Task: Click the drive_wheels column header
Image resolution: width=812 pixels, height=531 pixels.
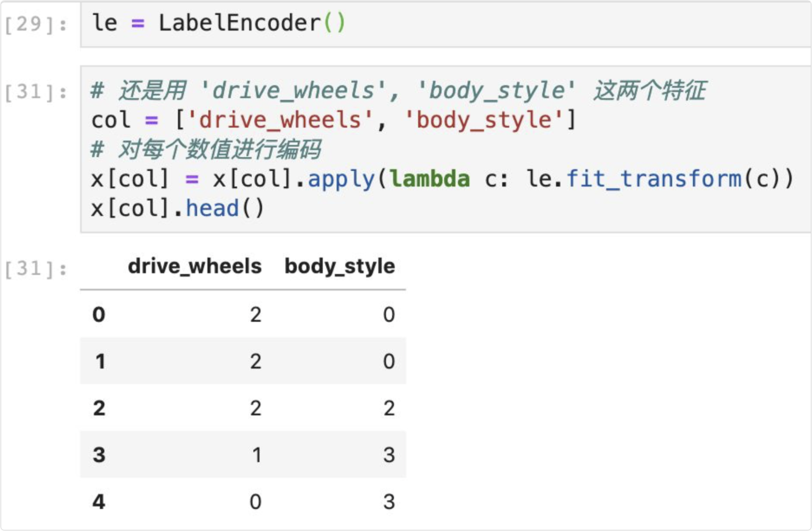Action: coord(195,266)
